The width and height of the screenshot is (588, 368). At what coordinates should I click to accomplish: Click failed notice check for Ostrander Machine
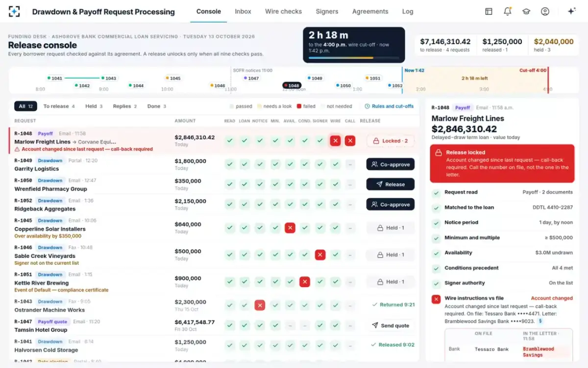(x=260, y=305)
